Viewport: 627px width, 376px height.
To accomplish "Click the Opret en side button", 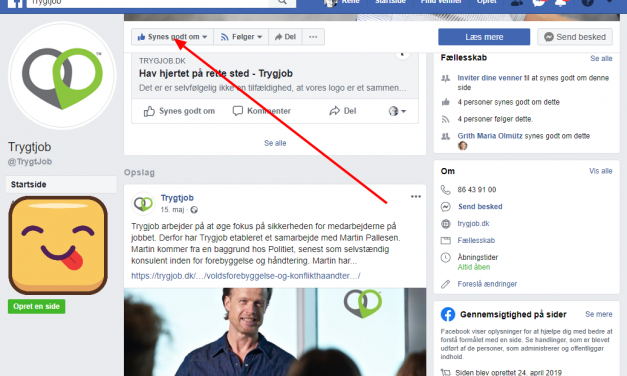I will [36, 306].
